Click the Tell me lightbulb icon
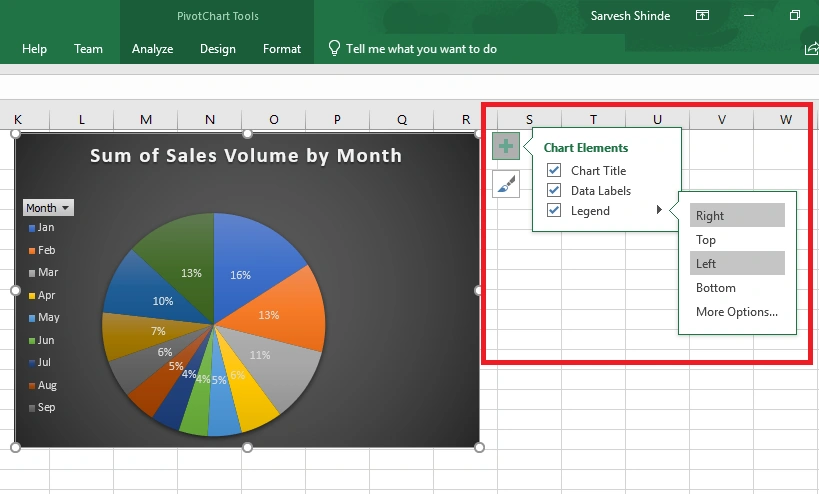Viewport: 819px width, 494px height. tap(334, 49)
